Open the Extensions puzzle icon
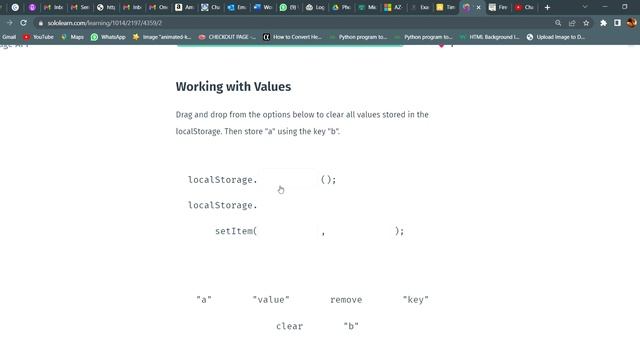Viewport: 640px width, 360px height. click(603, 23)
